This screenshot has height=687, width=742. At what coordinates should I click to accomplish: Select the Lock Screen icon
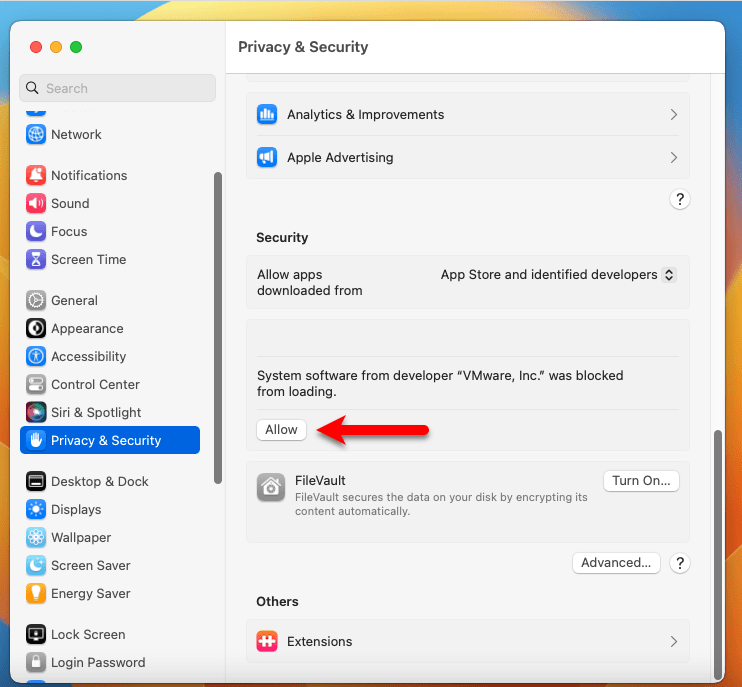pyautogui.click(x=36, y=634)
